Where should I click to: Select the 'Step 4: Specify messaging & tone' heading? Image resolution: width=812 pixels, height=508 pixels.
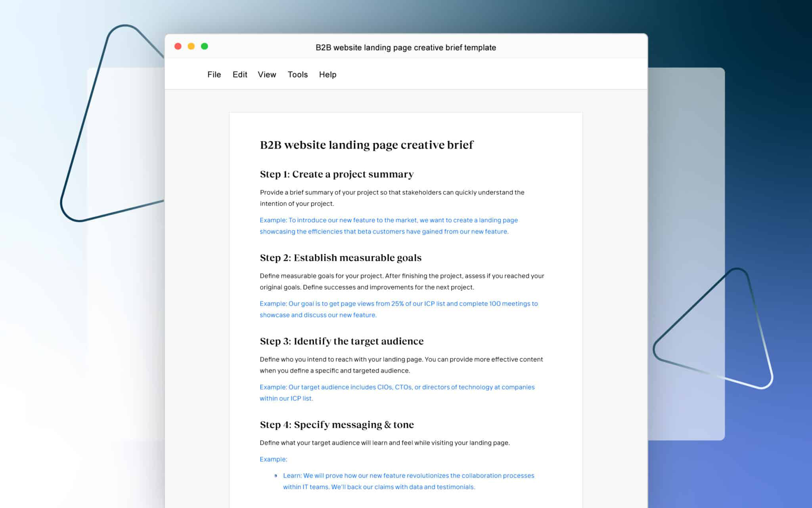337,424
